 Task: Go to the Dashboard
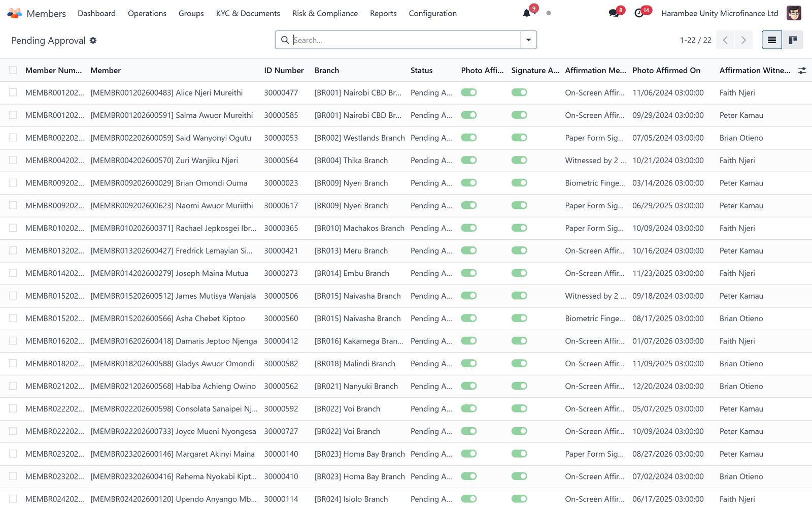pyautogui.click(x=96, y=13)
